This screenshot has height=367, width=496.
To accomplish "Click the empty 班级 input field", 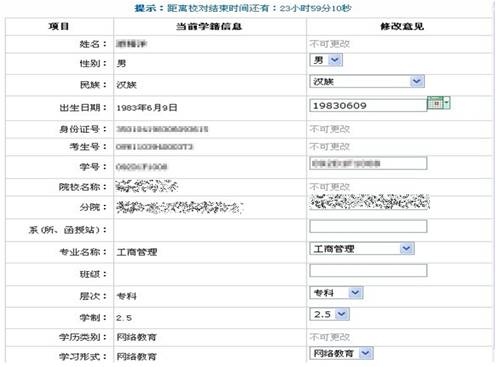I will (368, 270).
